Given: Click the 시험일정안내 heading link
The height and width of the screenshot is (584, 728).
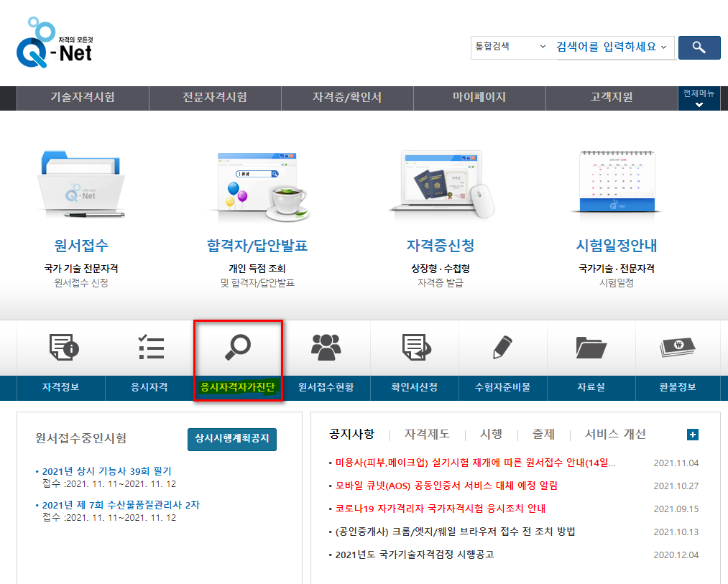Looking at the screenshot, I should pyautogui.click(x=617, y=246).
